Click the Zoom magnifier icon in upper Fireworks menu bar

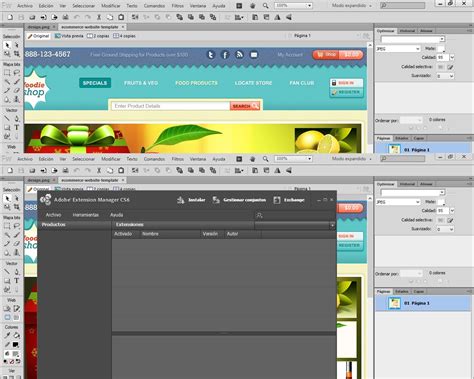click(265, 6)
